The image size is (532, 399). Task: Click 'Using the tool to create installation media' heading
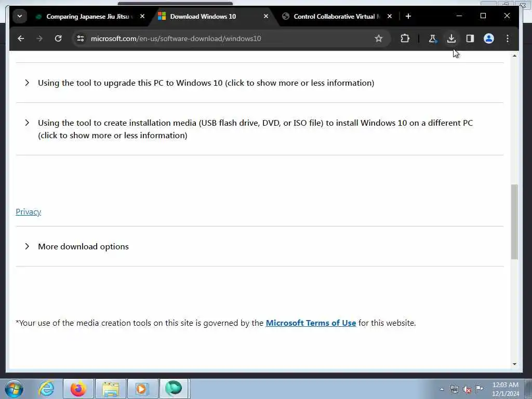click(255, 129)
